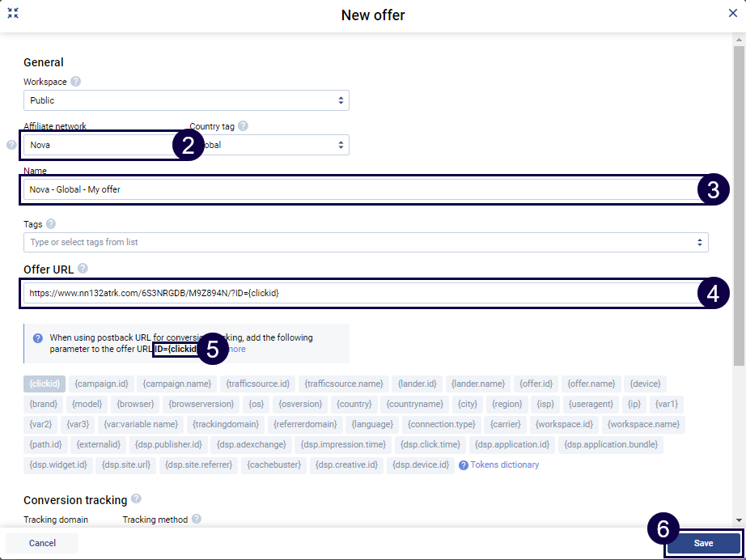Image resolution: width=746 pixels, height=560 pixels.
Task: Click the Country tag help icon
Action: point(243,126)
